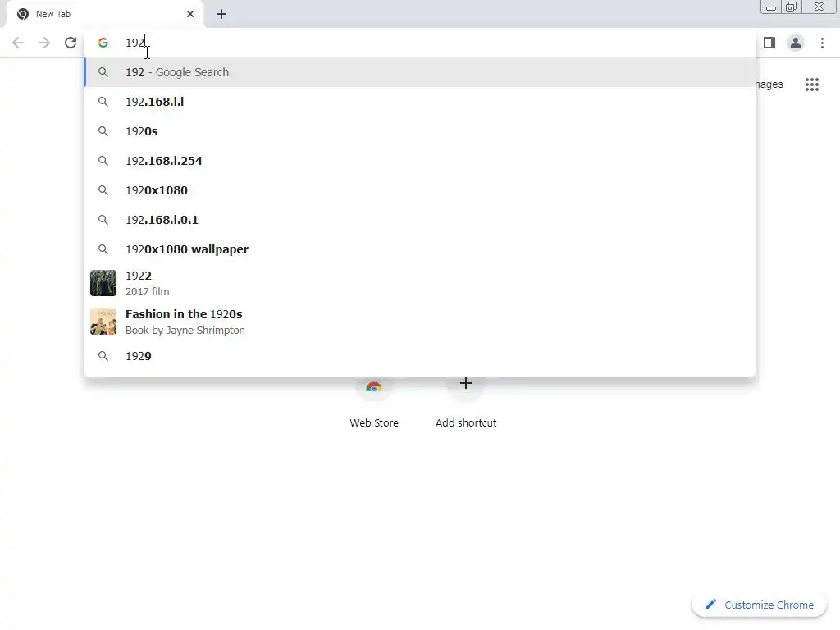Click the search icon beside 1929

pyautogui.click(x=103, y=356)
